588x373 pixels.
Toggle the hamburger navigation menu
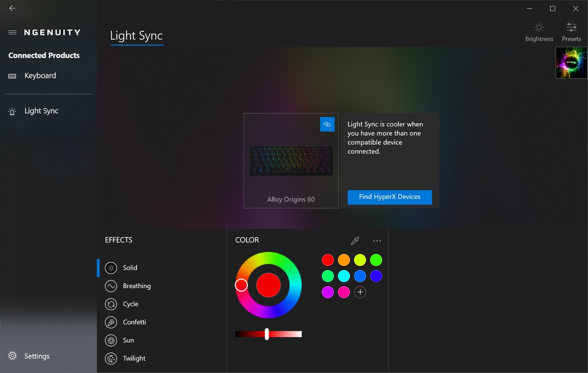(12, 33)
